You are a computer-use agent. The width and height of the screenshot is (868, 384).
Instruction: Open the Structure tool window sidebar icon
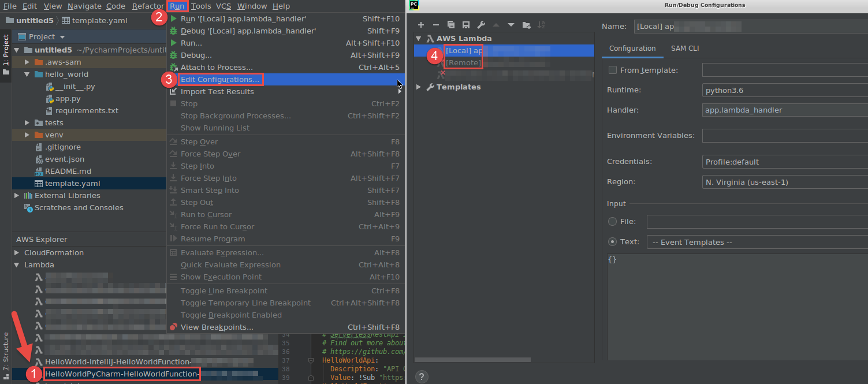(5, 351)
